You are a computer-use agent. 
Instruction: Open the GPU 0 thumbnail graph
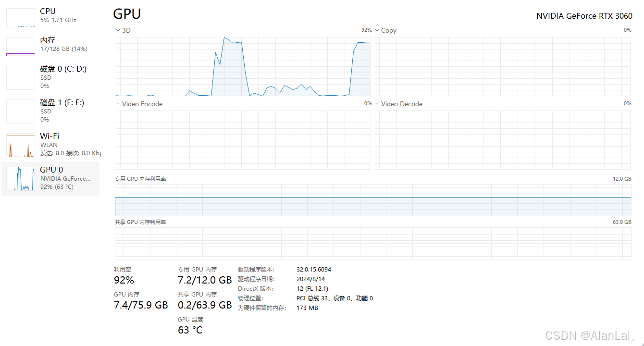pos(21,179)
